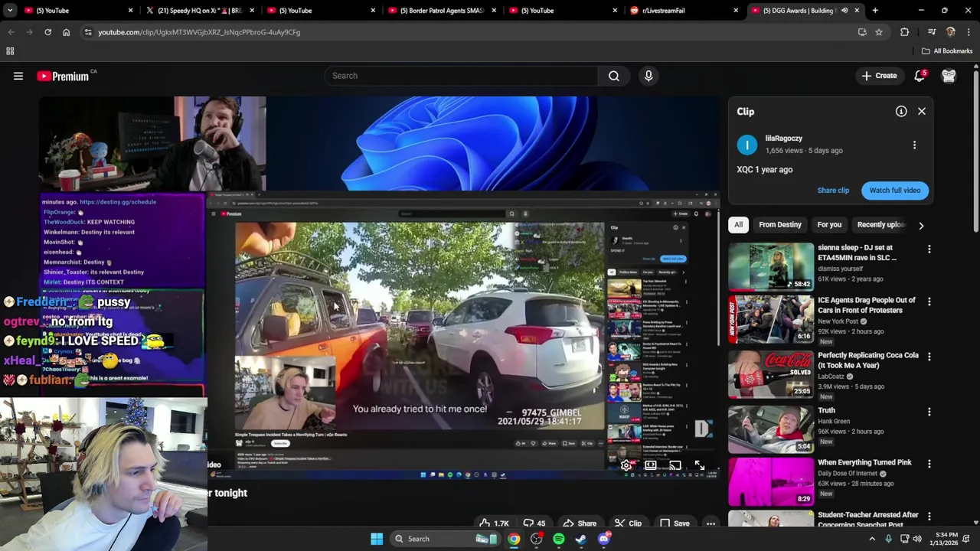
Task: Toggle volume icon in system tray
Action: point(917,539)
